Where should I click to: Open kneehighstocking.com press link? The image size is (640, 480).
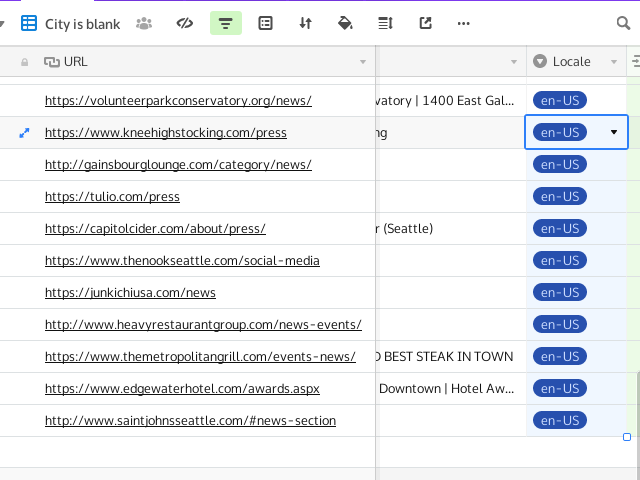pyautogui.click(x=166, y=133)
